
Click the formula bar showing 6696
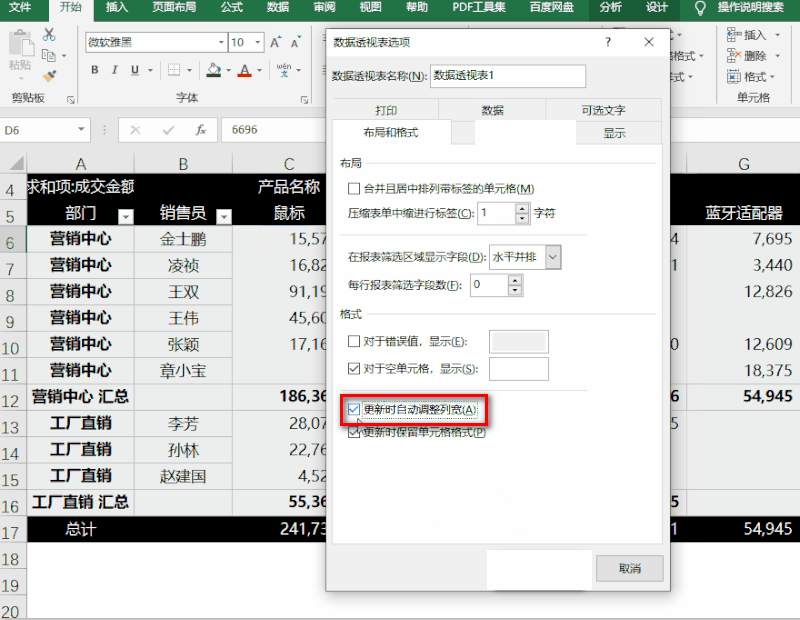pyautogui.click(x=273, y=130)
